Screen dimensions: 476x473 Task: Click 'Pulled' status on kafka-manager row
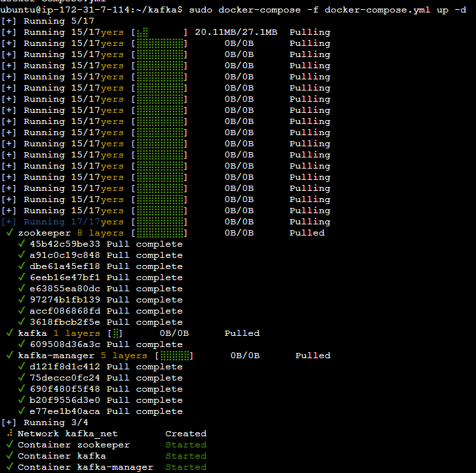[313, 356]
